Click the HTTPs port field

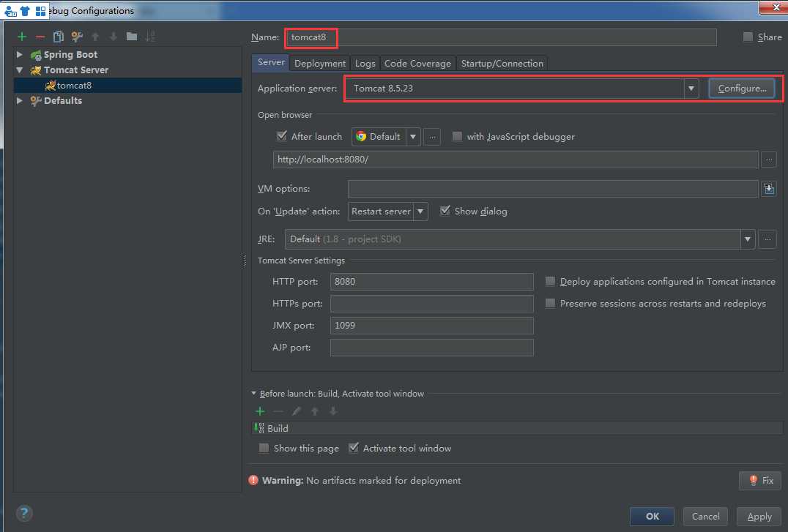coord(431,304)
